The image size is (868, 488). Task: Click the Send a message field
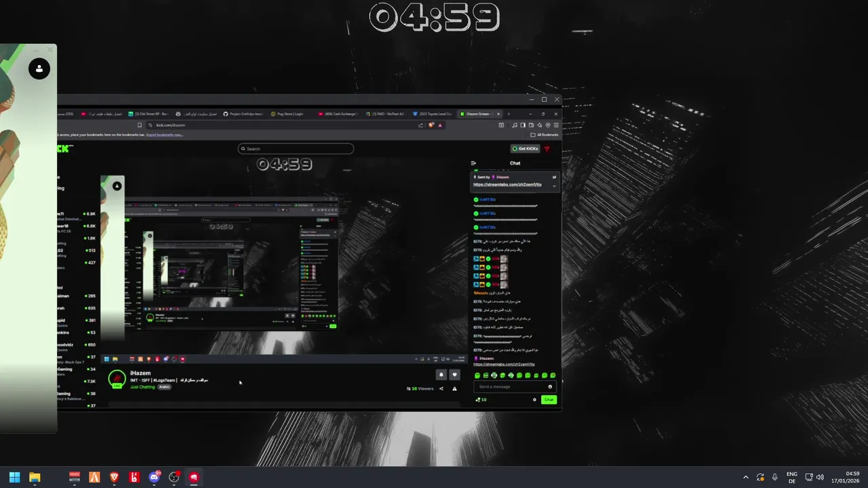515,386
